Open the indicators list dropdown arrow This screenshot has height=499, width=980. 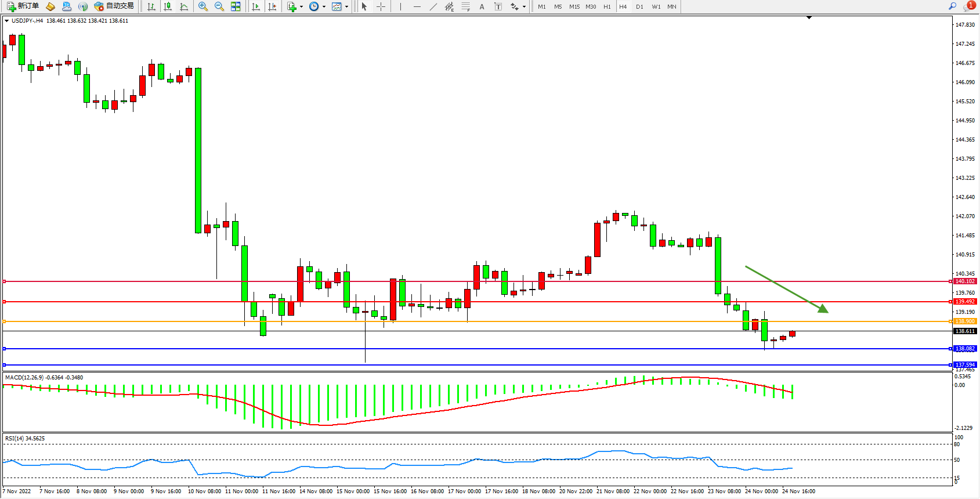(x=301, y=7)
